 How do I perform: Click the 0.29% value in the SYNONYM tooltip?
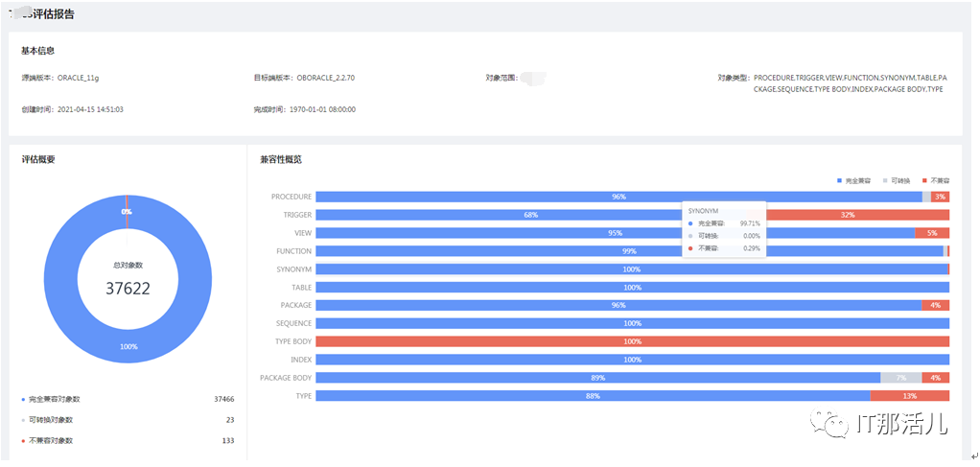(x=752, y=248)
